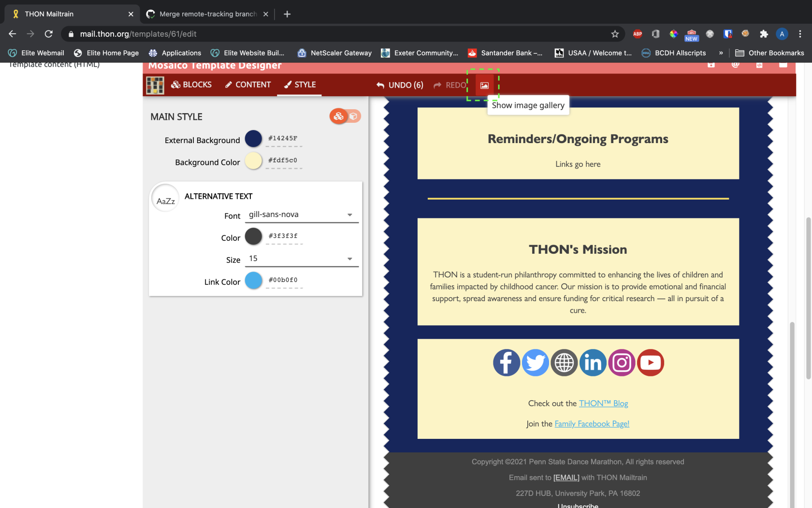Switch to the BLOCKS tab
Viewport: 812px width, 508px height.
[191, 85]
